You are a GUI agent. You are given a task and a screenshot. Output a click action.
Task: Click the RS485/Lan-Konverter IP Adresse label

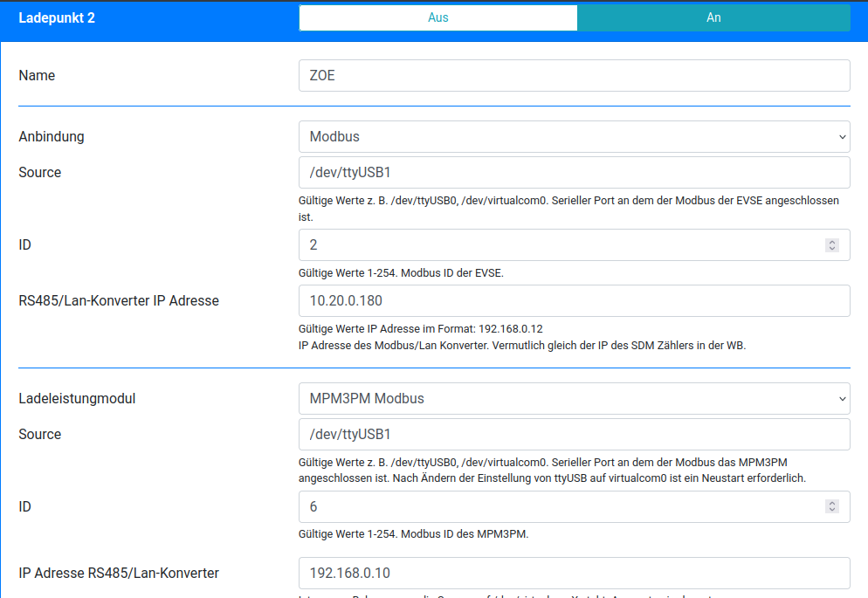coord(119,301)
